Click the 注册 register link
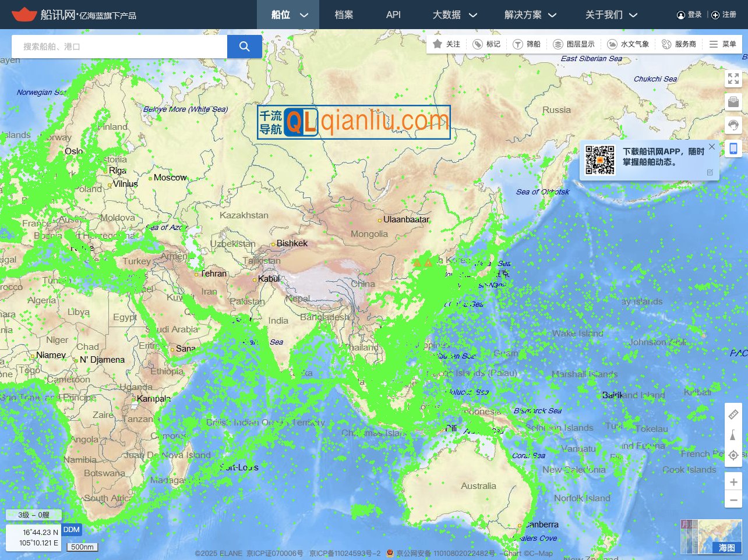Screen dimensions: 748x560 724,15
